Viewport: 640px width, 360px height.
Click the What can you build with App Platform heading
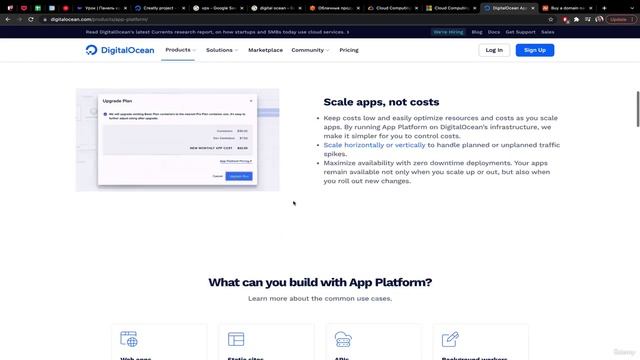[320, 282]
